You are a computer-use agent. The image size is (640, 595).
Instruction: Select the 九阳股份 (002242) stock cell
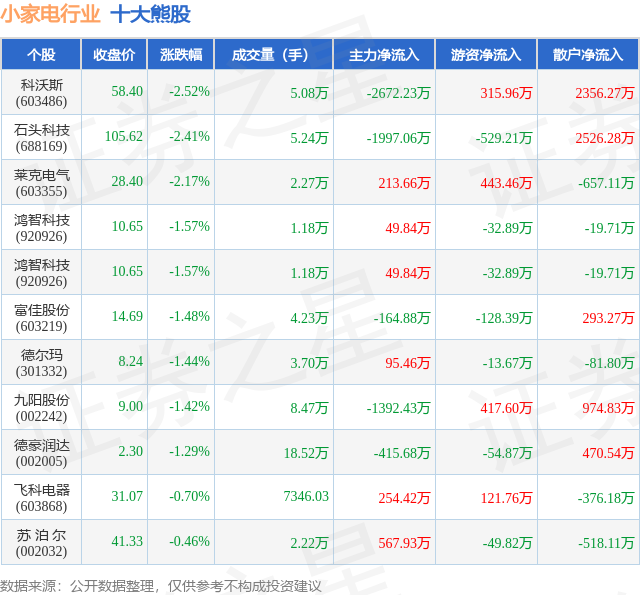(41, 407)
